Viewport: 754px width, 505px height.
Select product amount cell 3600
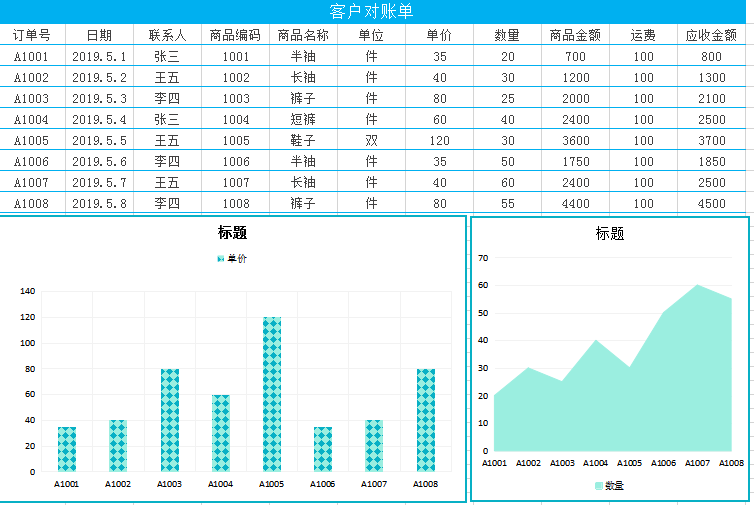coord(576,140)
